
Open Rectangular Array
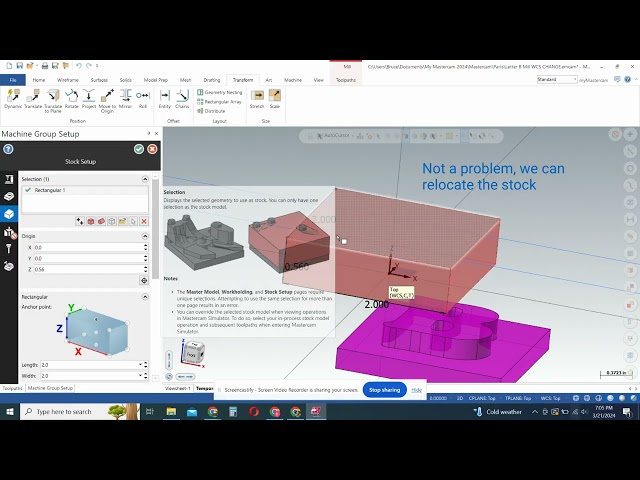tap(220, 102)
